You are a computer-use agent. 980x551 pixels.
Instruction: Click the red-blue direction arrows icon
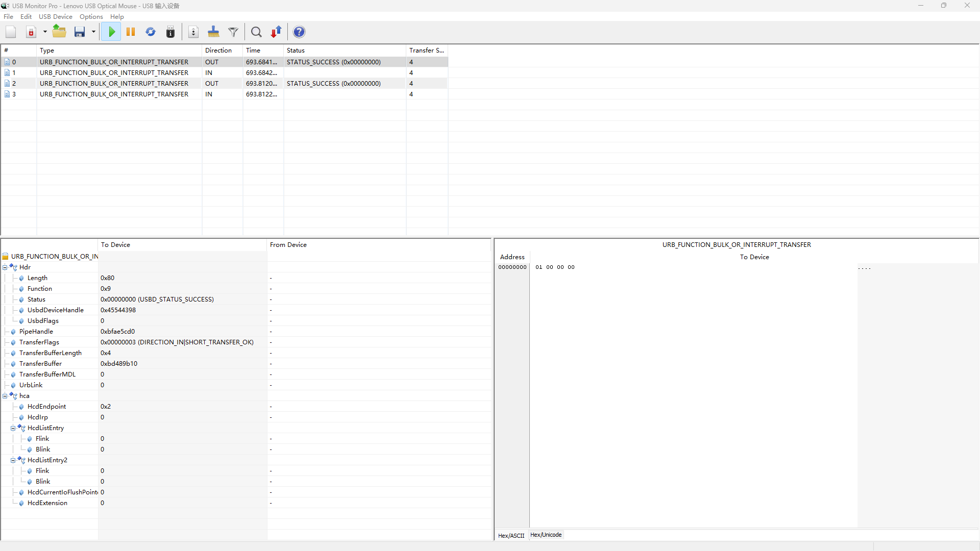click(x=276, y=32)
